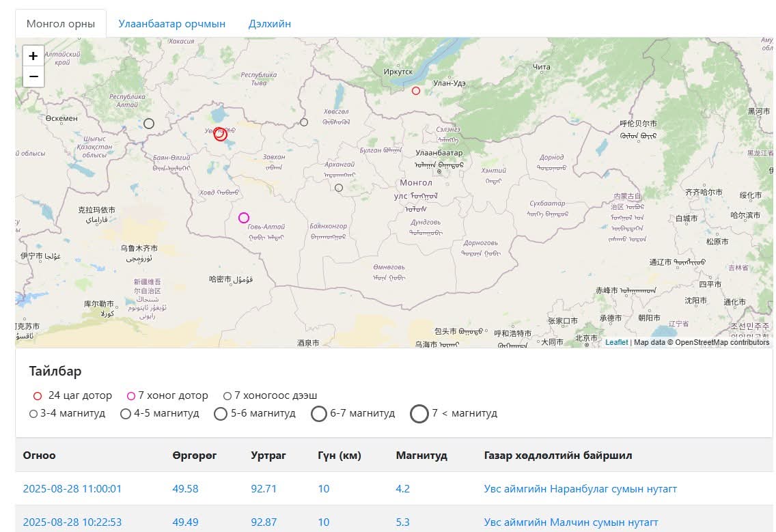
Task: Click the magnitude 4.2 value link
Action: pyautogui.click(x=402, y=489)
